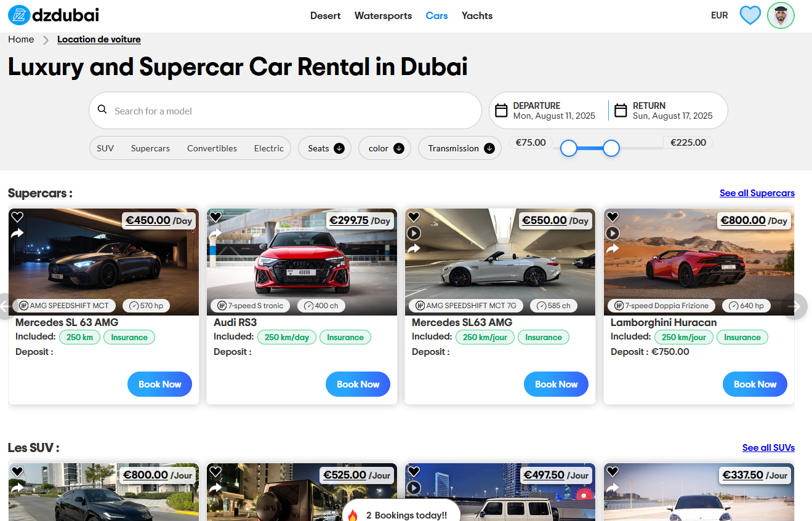The height and width of the screenshot is (521, 812).
Task: Play video on the €497.50 /Jour SUV card
Action: [414, 488]
